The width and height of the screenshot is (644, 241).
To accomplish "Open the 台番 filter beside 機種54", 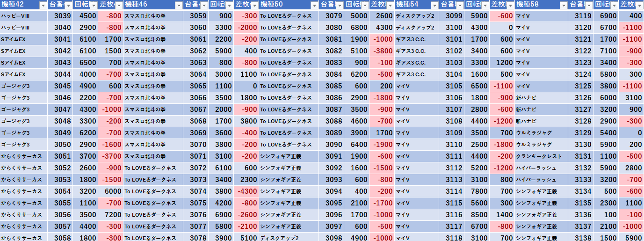I will 460,5.
